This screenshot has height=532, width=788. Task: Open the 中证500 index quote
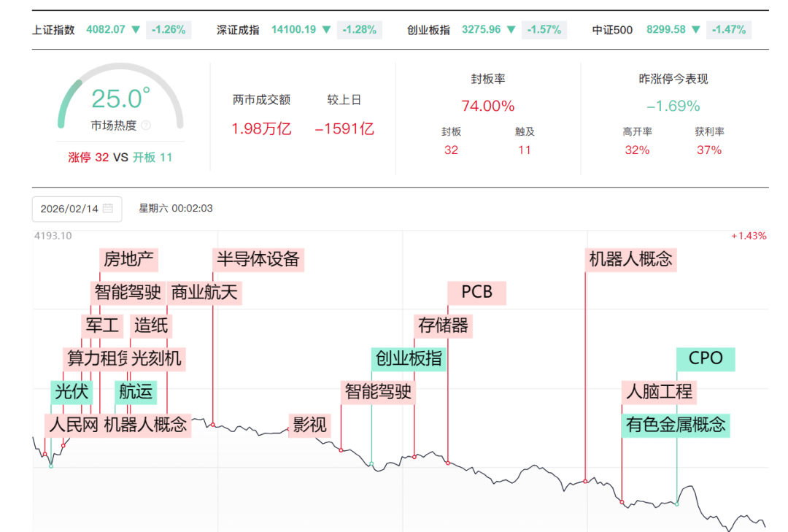613,30
